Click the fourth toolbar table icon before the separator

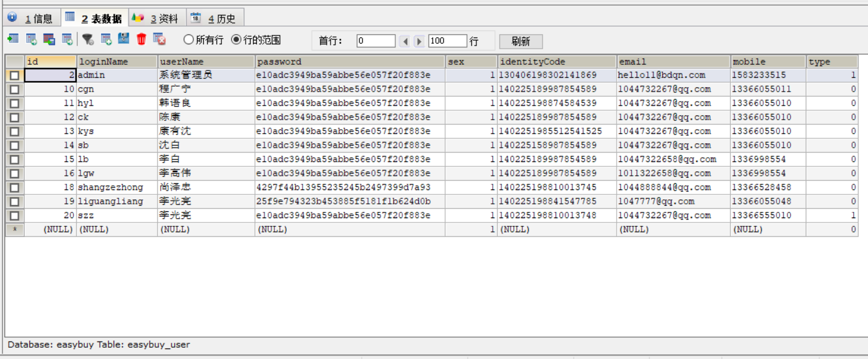click(67, 39)
